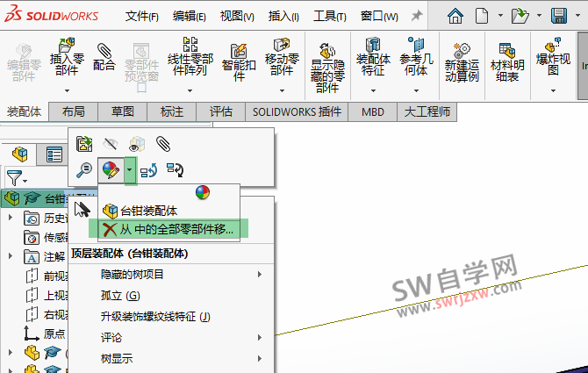
Task: Click the pin icon beside 窗口 menu
Action: 417,16
